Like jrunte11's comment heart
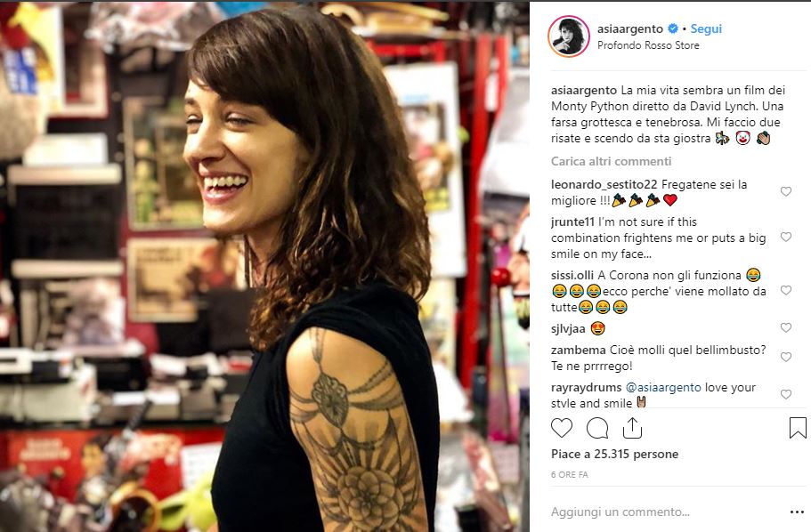Screen dimensions: 811x532 [x=786, y=237]
